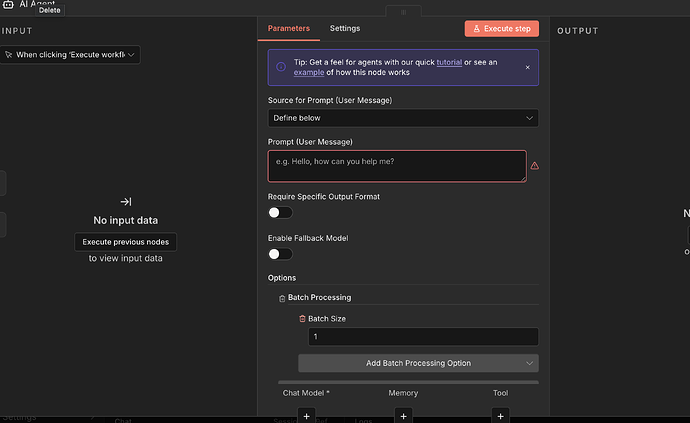Open the input node selector dropdown

point(70,54)
